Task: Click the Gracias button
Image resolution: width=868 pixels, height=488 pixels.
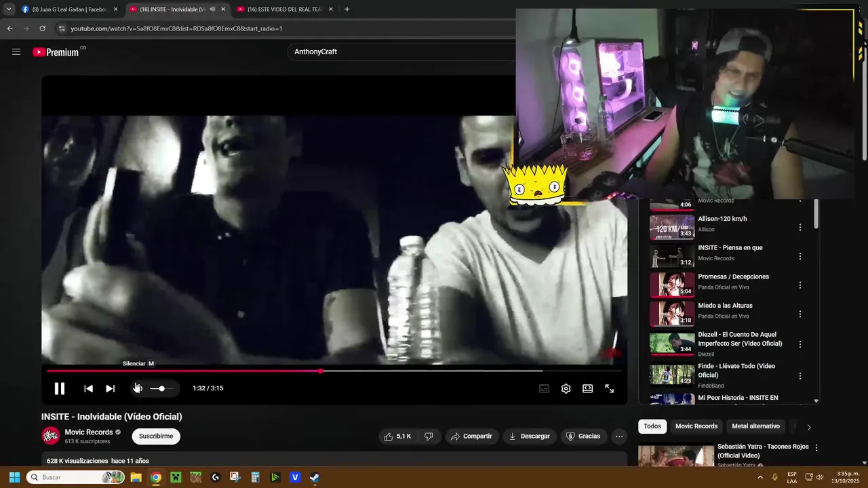Action: point(583,436)
